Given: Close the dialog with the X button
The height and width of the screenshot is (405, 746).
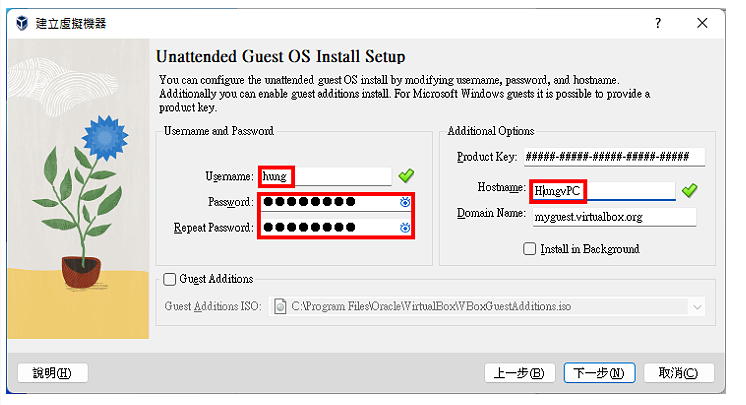Looking at the screenshot, I should pyautogui.click(x=702, y=23).
